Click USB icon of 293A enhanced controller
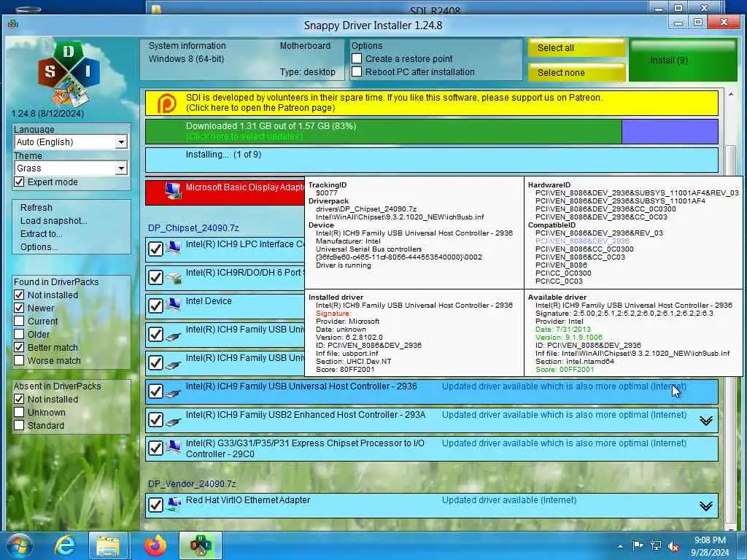Image resolution: width=747 pixels, height=560 pixels. click(x=174, y=421)
